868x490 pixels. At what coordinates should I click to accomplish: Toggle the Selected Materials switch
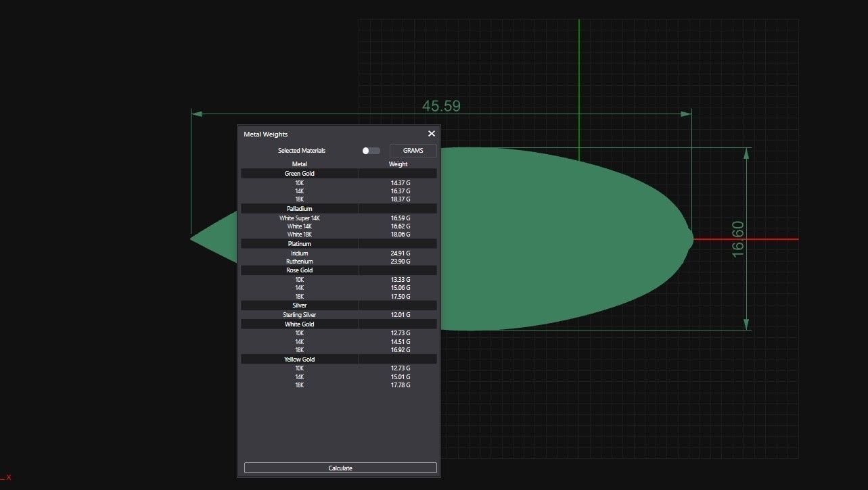(371, 151)
